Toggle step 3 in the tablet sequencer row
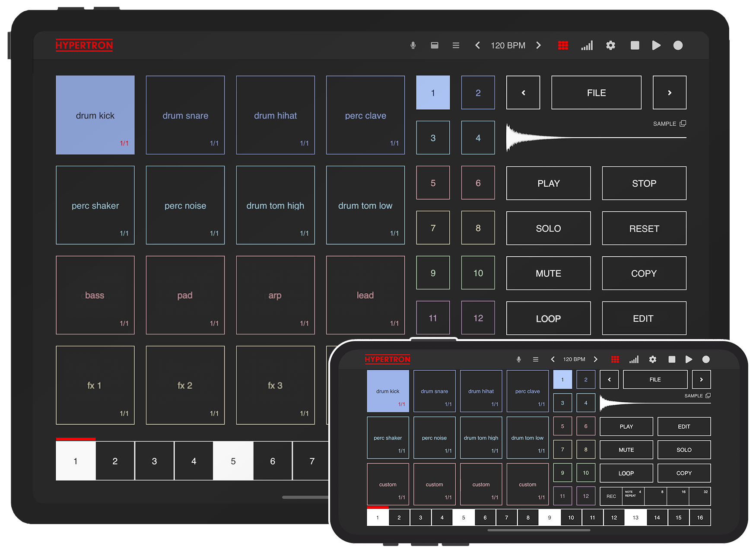 (x=154, y=461)
